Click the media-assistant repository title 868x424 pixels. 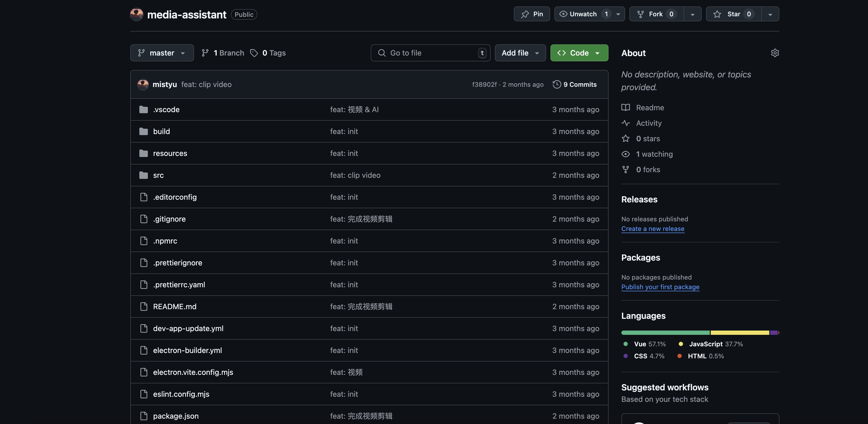(x=187, y=14)
